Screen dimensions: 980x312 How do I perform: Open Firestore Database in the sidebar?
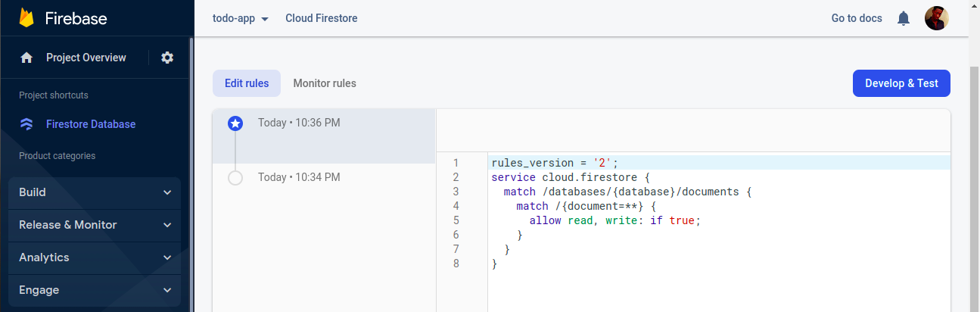[91, 124]
